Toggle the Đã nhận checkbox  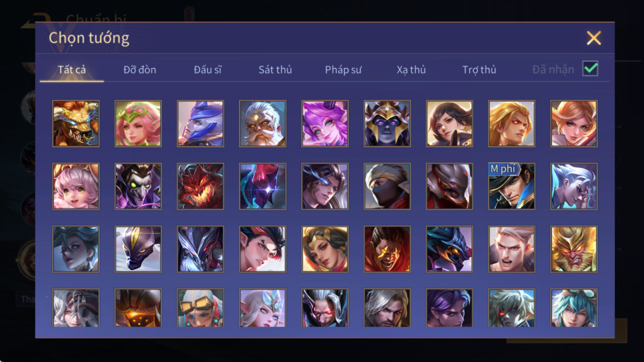coord(590,69)
